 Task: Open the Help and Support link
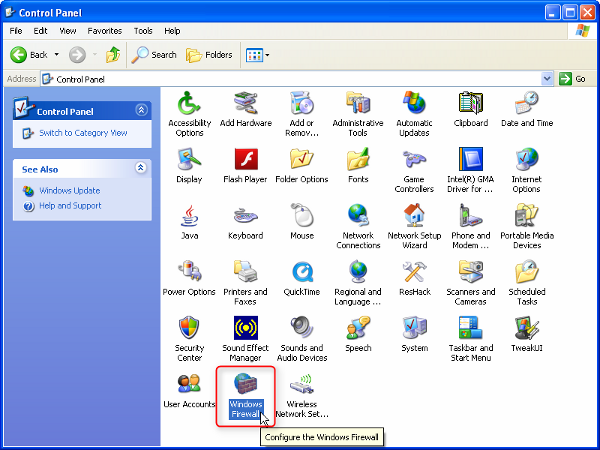(70, 205)
